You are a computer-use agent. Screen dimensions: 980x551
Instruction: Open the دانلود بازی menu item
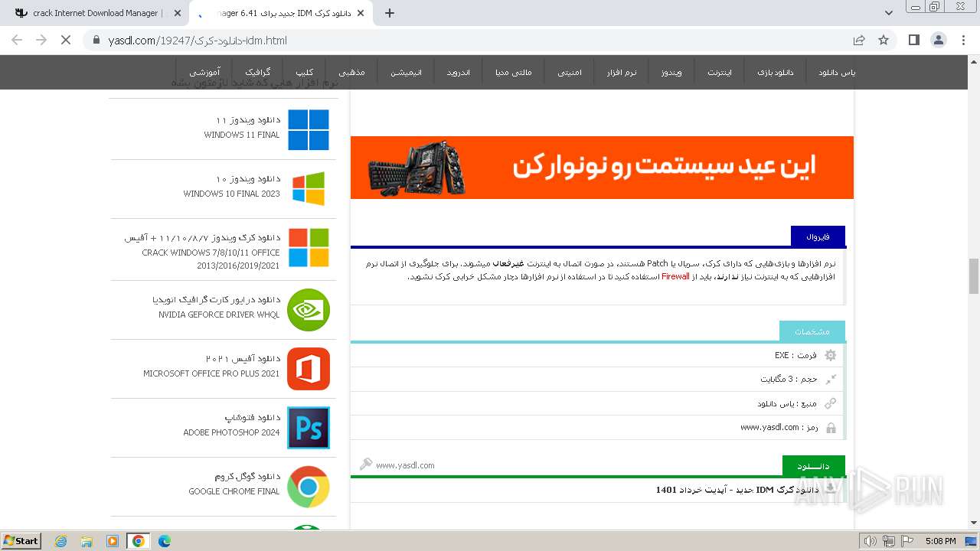775,73
